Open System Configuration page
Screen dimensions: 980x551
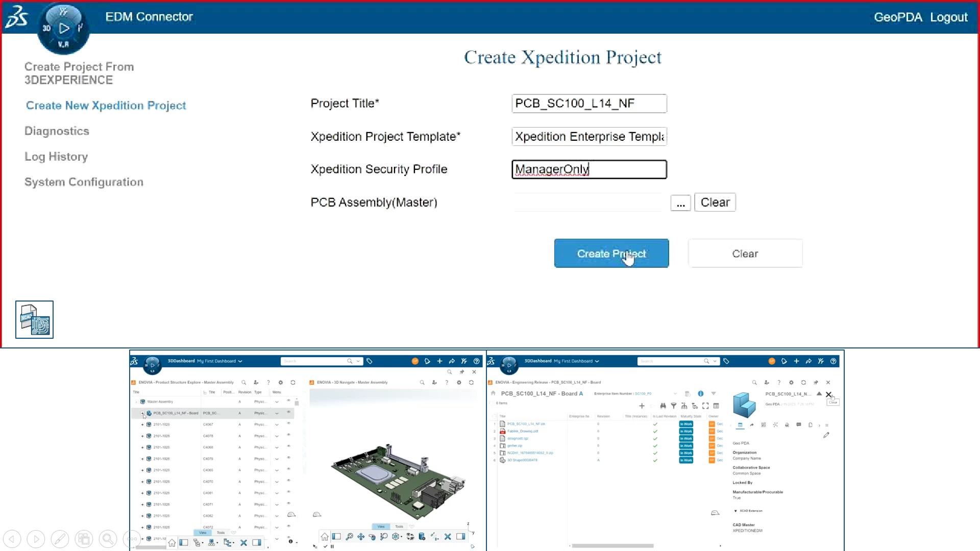click(84, 182)
